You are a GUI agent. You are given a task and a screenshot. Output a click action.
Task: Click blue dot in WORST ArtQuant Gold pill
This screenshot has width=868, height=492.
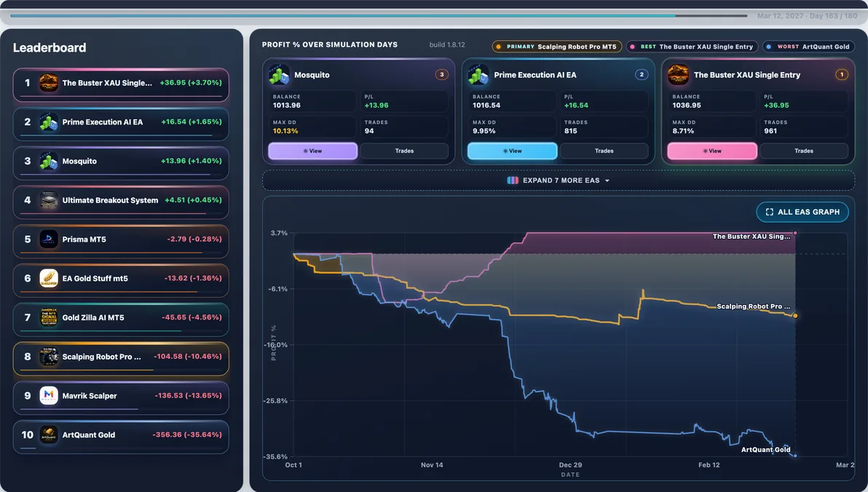(x=769, y=47)
